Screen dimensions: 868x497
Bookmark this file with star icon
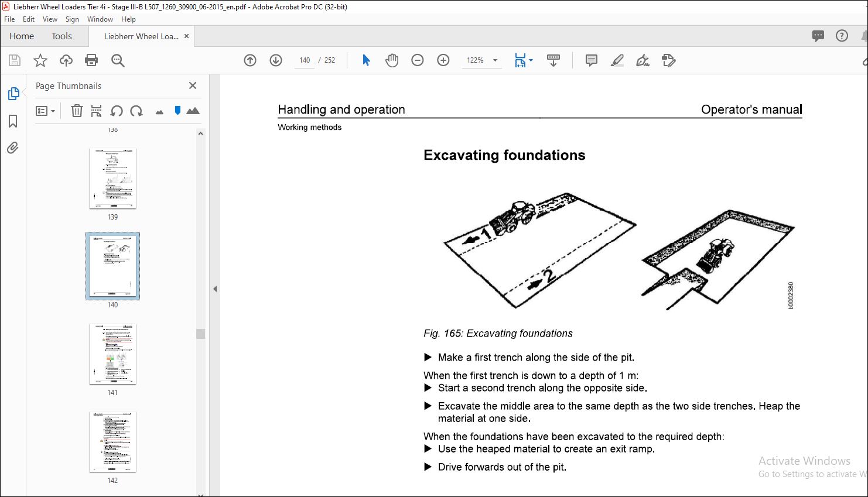pyautogui.click(x=40, y=60)
